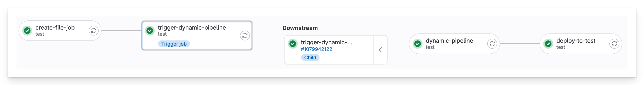
Task: Click downstream pipeline passed status icon
Action: coord(293,44)
